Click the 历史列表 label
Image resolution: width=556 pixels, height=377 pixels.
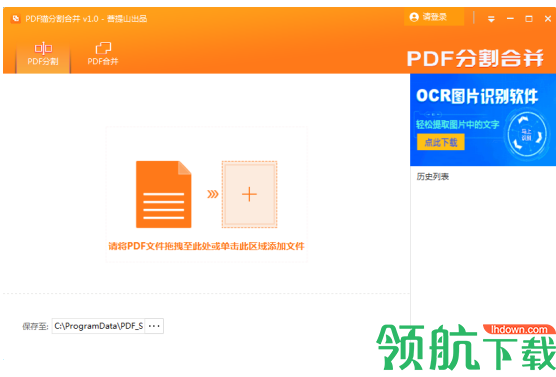click(x=433, y=177)
